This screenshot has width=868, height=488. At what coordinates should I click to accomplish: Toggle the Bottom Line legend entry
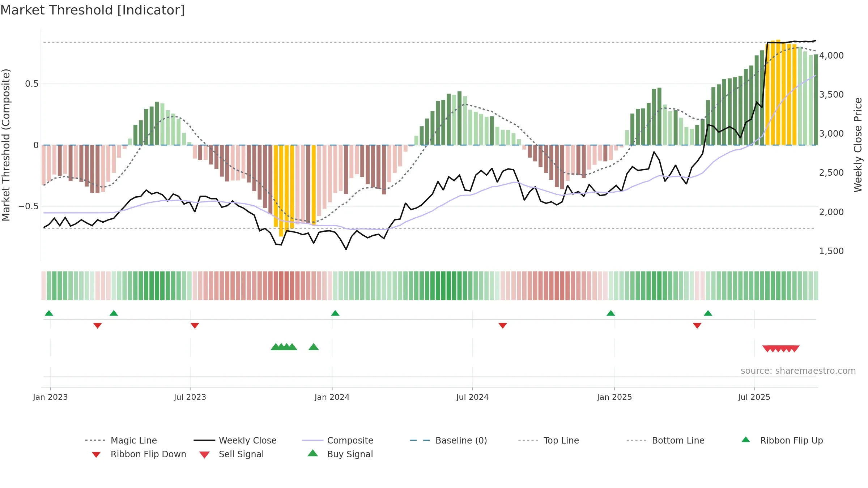(665, 440)
